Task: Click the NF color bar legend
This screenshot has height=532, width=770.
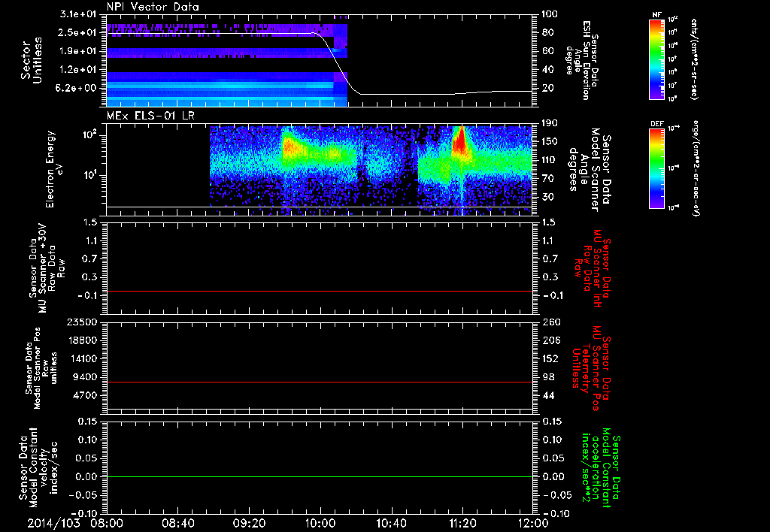Action: click(x=657, y=59)
